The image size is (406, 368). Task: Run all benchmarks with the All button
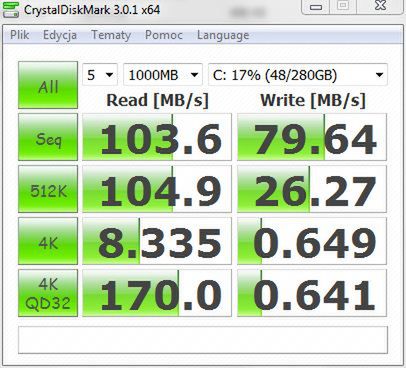pyautogui.click(x=48, y=85)
